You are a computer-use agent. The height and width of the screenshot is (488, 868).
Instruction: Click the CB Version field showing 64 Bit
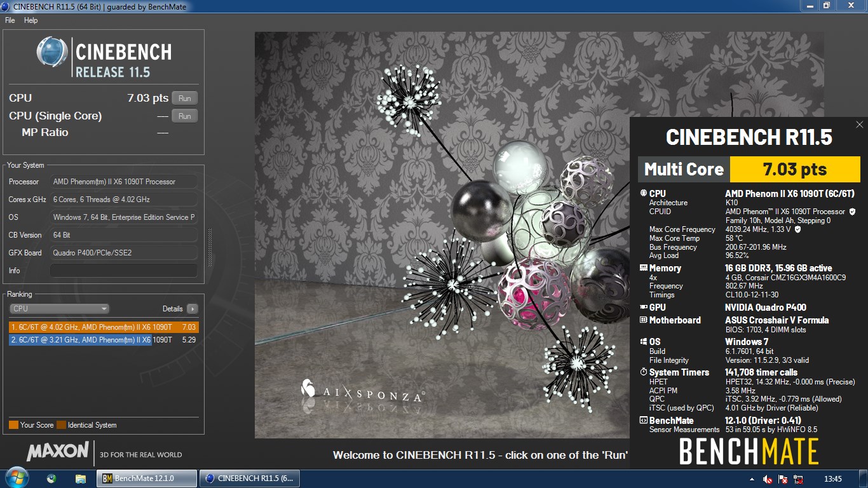[x=124, y=235]
